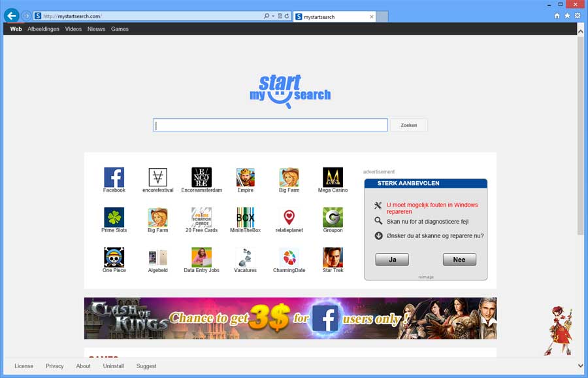Open the CharmingDate icon

coord(289,257)
